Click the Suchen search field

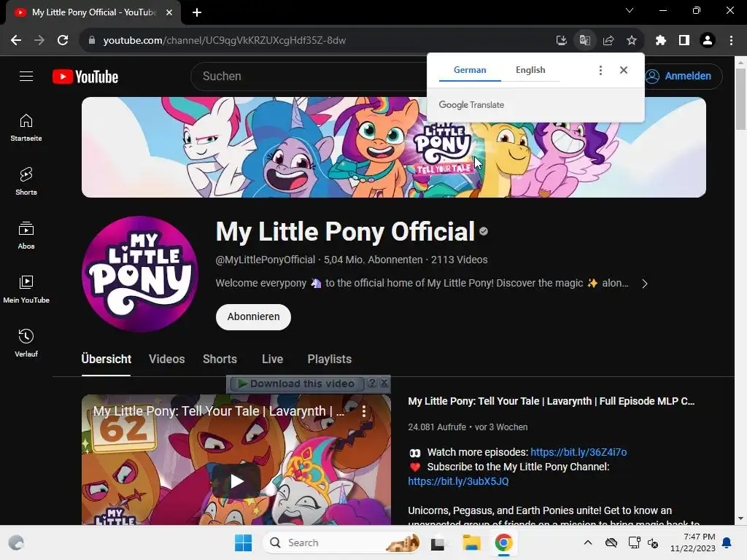pyautogui.click(x=309, y=76)
